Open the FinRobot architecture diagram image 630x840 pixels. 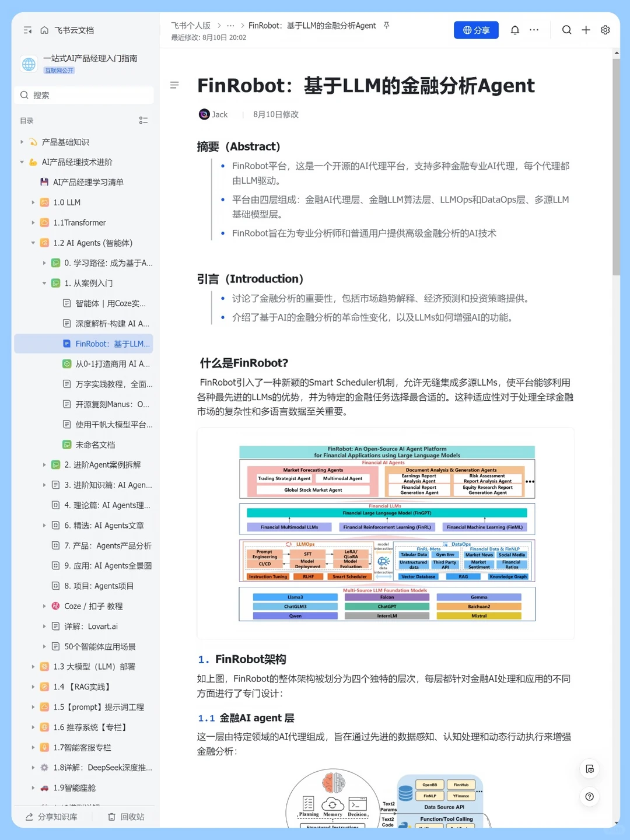(x=386, y=534)
